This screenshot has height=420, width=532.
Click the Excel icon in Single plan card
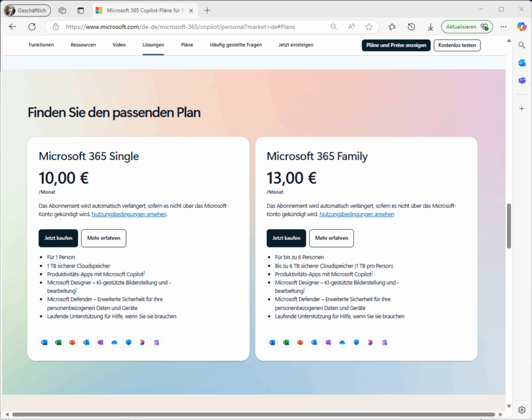(x=59, y=343)
